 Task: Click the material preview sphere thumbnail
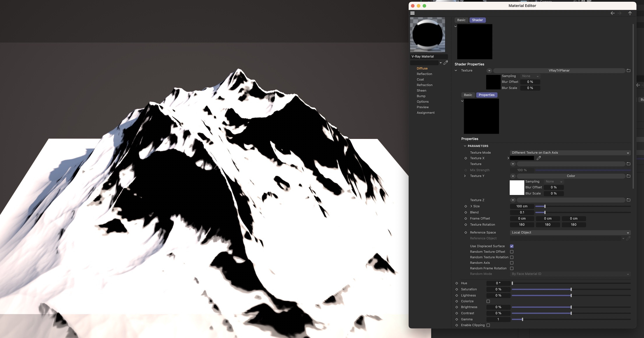click(x=428, y=35)
